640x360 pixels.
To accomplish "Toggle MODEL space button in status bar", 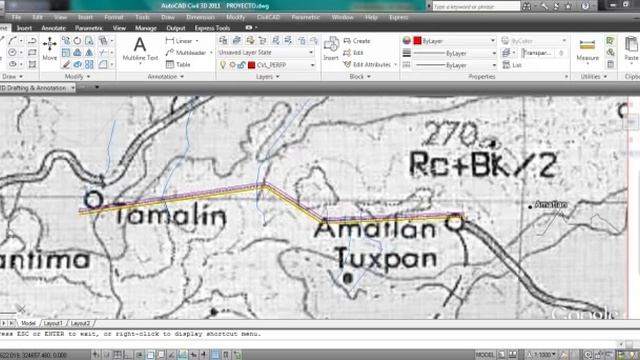I will click(x=485, y=355).
